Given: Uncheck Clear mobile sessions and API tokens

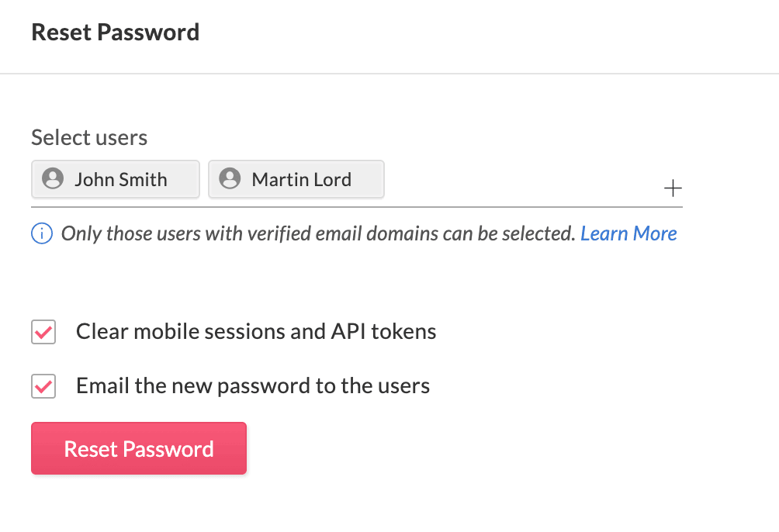Looking at the screenshot, I should [x=43, y=332].
